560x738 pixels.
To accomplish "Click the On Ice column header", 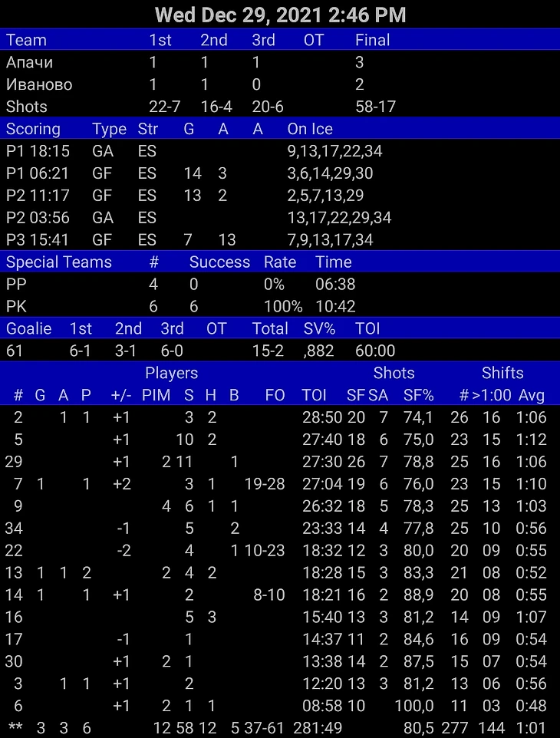I will 310,129.
